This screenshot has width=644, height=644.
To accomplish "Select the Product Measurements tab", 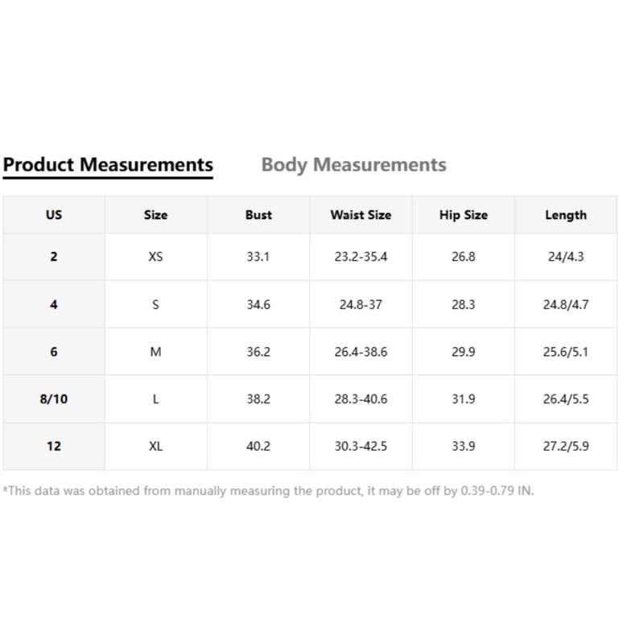I will (x=108, y=165).
